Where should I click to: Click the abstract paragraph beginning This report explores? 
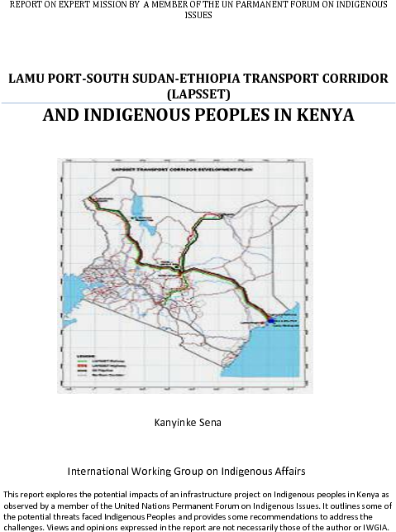[198, 511]
